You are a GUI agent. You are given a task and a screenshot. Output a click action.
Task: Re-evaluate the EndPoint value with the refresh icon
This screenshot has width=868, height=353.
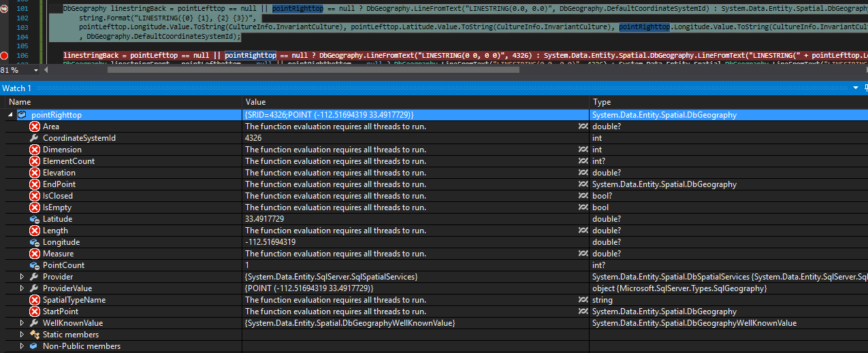point(583,184)
